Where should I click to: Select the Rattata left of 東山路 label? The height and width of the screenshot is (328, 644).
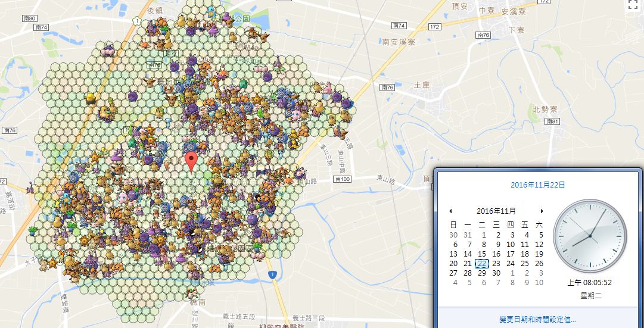300,174
